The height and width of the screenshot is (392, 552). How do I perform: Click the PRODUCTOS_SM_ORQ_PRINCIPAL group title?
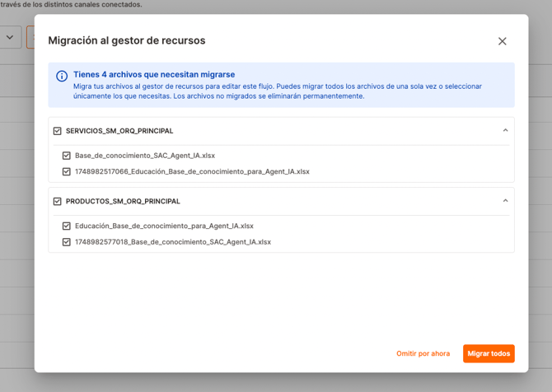[123, 201]
